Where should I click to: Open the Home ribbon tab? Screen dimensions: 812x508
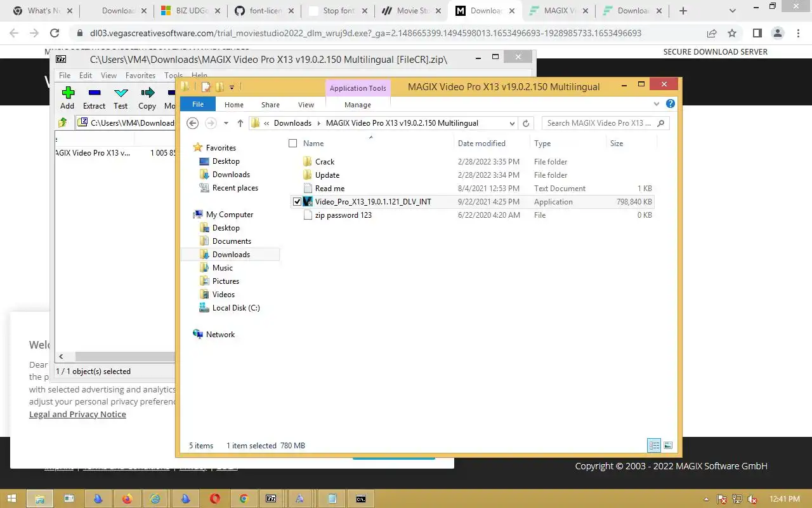coord(234,104)
